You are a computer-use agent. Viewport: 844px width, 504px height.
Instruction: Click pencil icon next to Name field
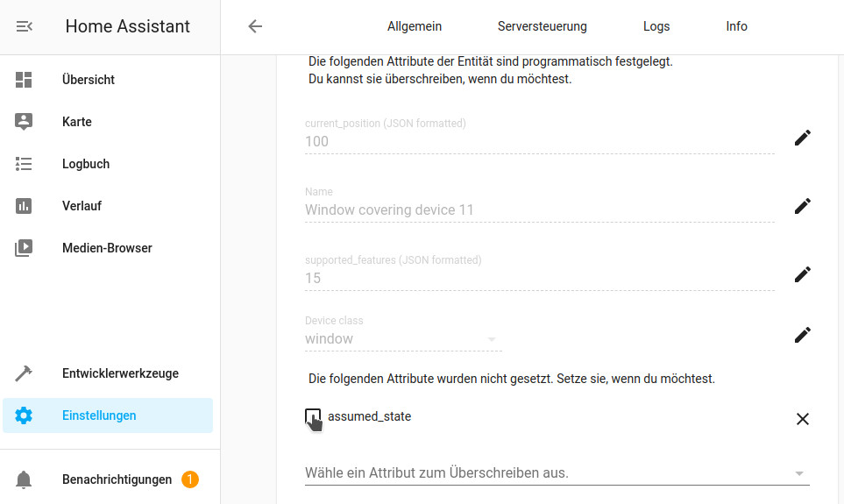(802, 206)
